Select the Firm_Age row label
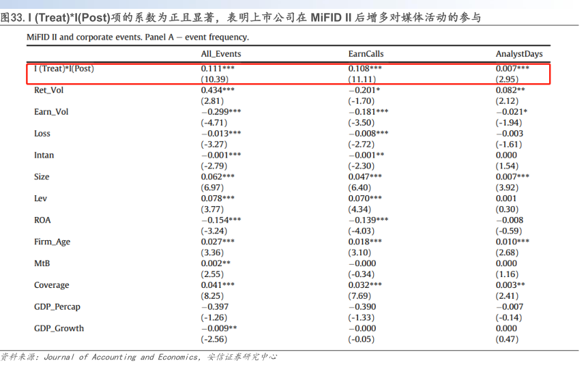The height and width of the screenshot is (378, 588). coord(52,242)
